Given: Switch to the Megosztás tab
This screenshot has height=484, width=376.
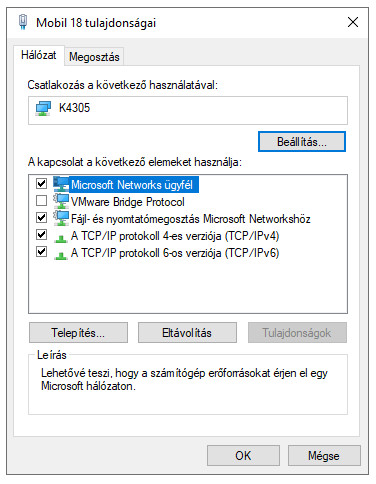Looking at the screenshot, I should pyautogui.click(x=94, y=57).
